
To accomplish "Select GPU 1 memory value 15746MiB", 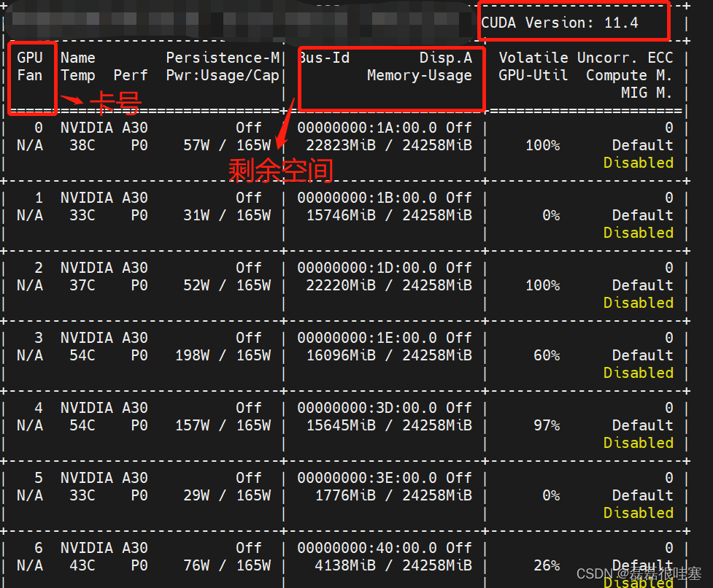I will pos(341,215).
